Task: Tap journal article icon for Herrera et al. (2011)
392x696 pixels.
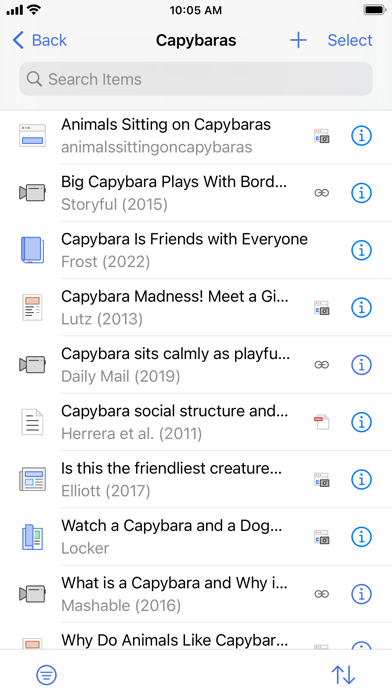Action: point(32,422)
